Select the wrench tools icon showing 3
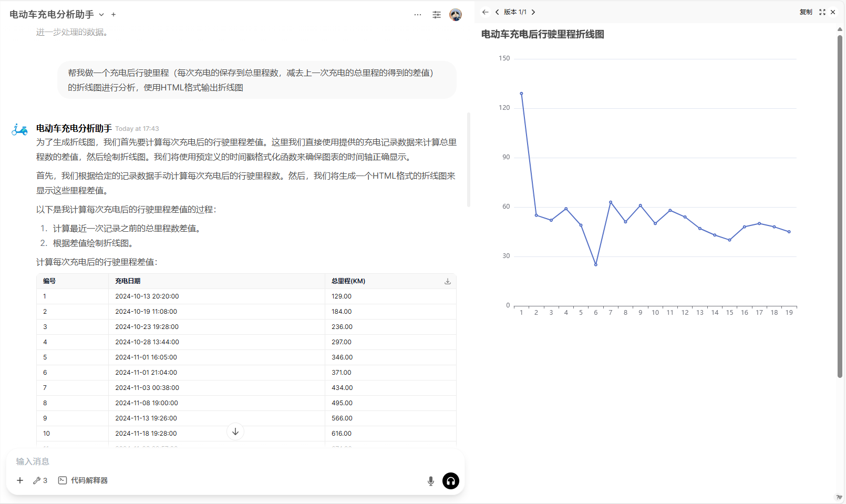The image size is (846, 504). coord(38,480)
